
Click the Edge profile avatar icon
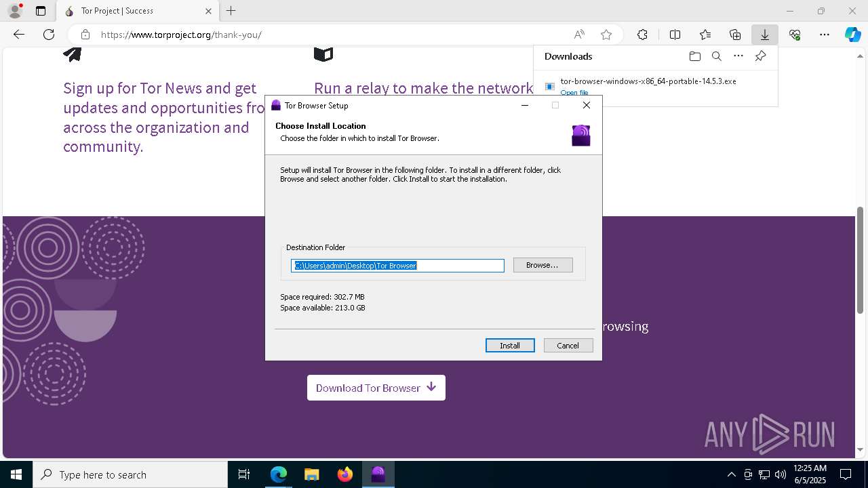[x=15, y=11]
